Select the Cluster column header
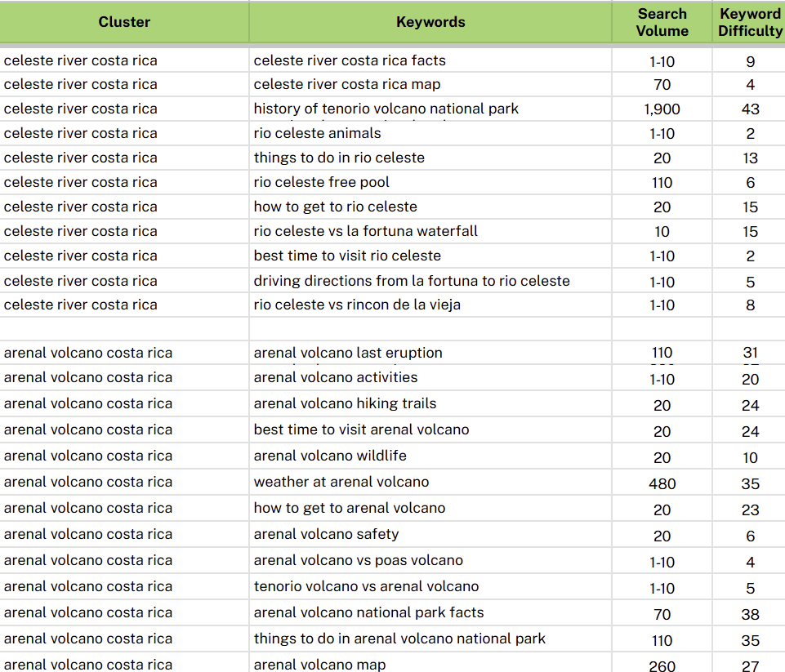Viewport: 785px width, 672px height. (x=124, y=22)
